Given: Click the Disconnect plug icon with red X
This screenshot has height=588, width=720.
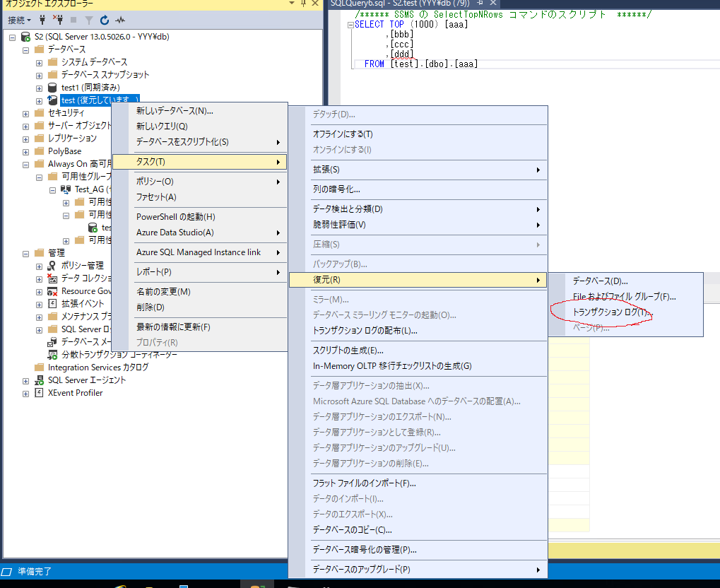Looking at the screenshot, I should pyautogui.click(x=58, y=20).
